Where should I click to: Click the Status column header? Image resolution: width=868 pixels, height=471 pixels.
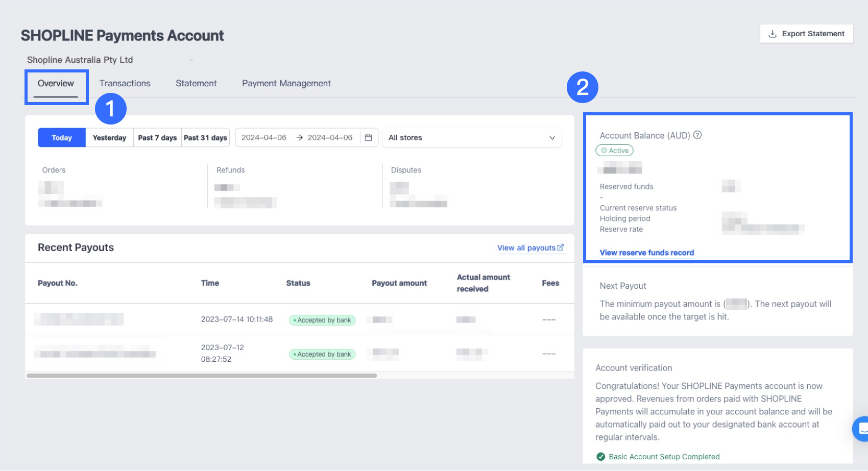(298, 283)
